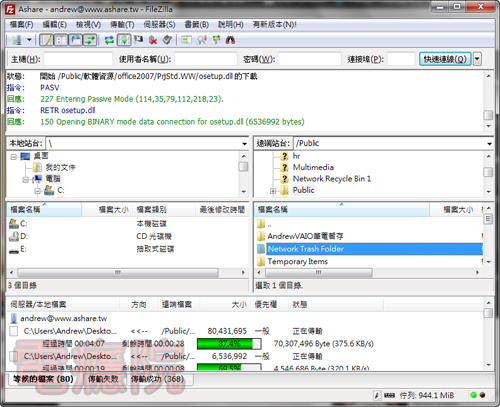500x407 pixels.
Task: Open the 有新版本(N)! menu item
Action: click(274, 25)
